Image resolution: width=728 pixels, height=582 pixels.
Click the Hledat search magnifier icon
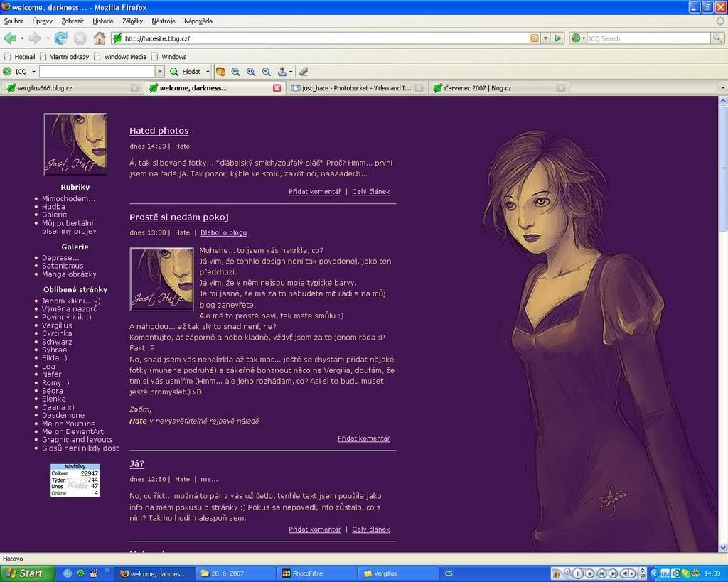tap(173, 71)
